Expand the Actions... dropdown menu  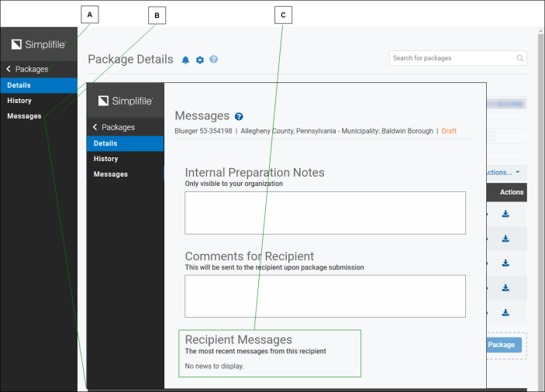pos(504,172)
